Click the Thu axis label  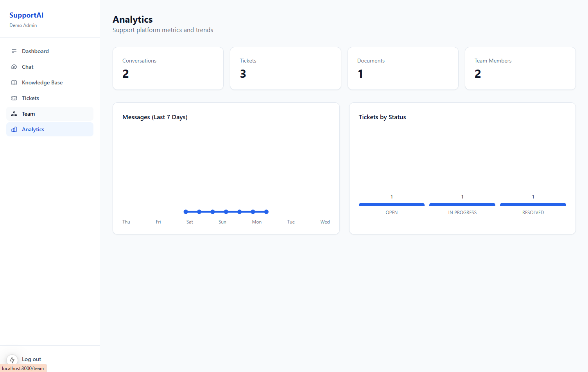coord(126,222)
